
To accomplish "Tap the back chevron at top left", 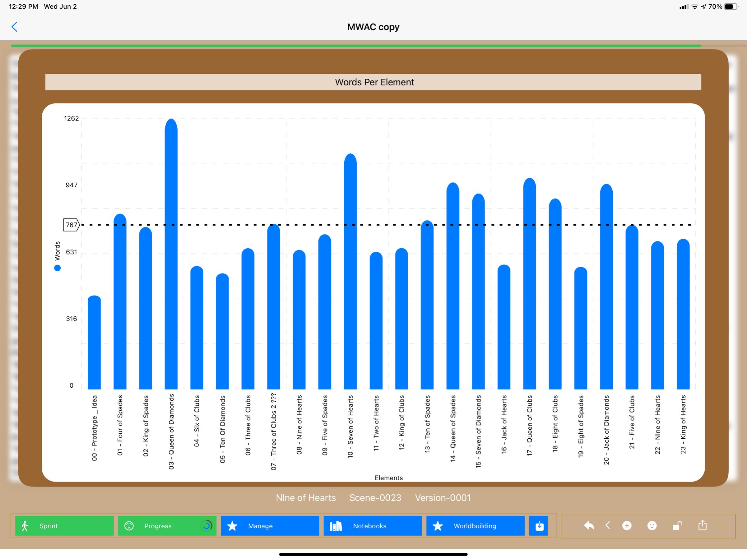I will coord(14,27).
